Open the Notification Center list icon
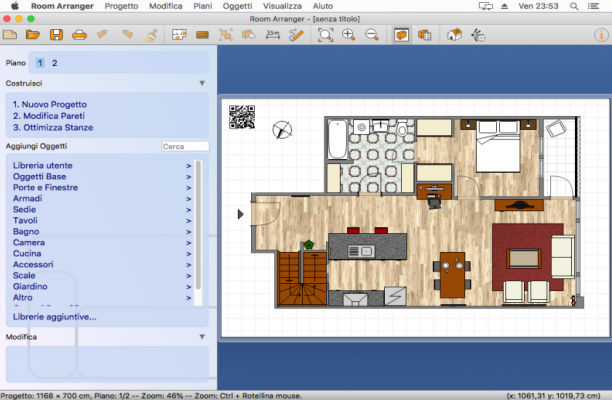Viewport: 612px width, 400px height. point(594,6)
